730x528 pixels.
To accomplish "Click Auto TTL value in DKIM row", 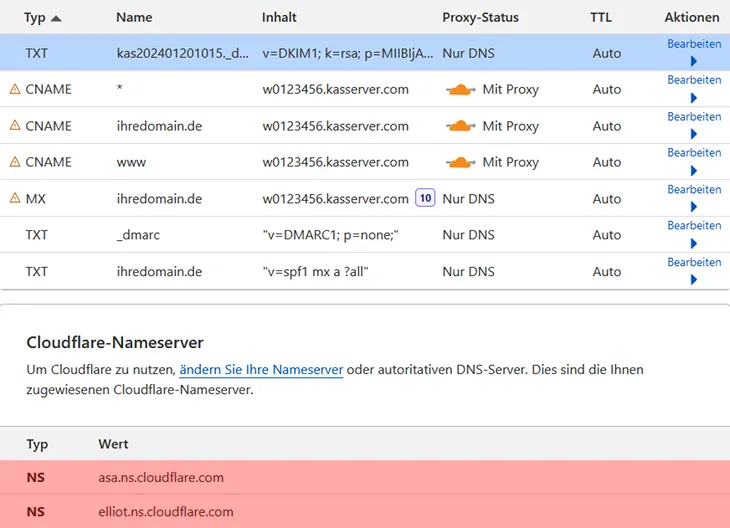I will [x=607, y=54].
